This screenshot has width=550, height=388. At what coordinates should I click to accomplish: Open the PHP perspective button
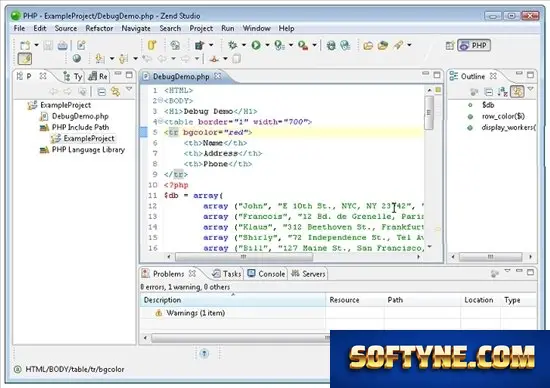474,45
